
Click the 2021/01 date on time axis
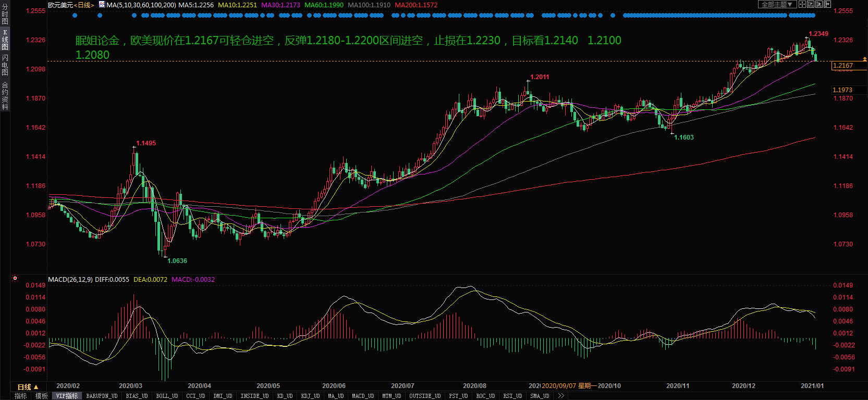(x=812, y=386)
